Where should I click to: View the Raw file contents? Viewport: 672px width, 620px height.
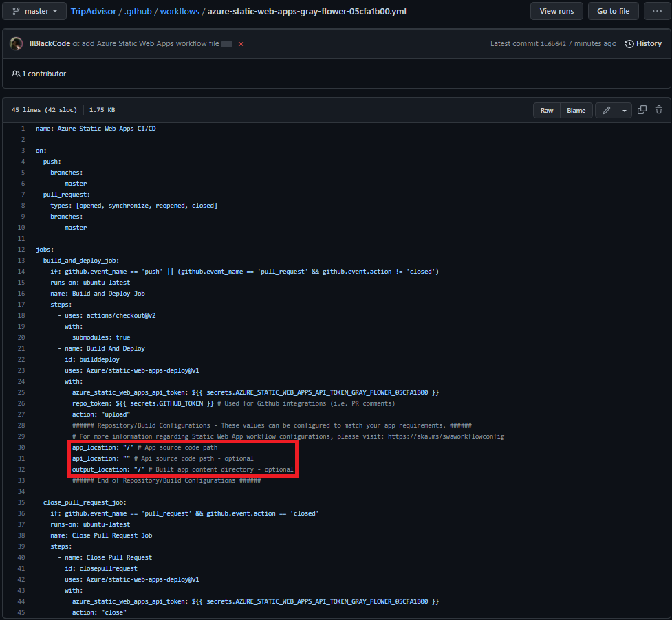click(x=547, y=111)
